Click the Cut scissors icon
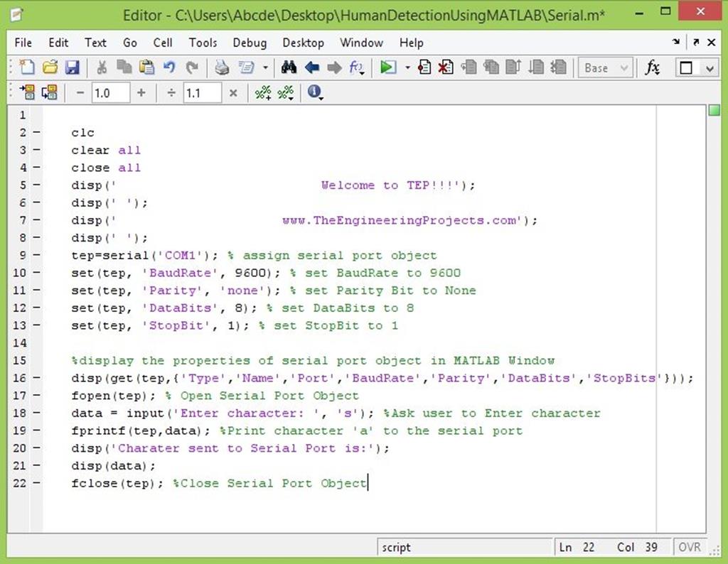Image resolution: width=728 pixels, height=564 pixels. [x=102, y=67]
